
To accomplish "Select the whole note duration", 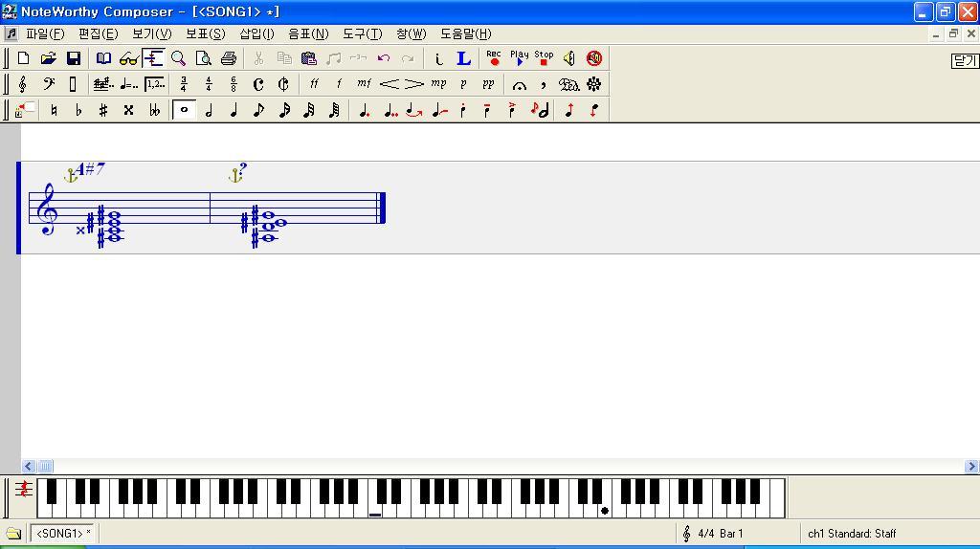I will [184, 110].
